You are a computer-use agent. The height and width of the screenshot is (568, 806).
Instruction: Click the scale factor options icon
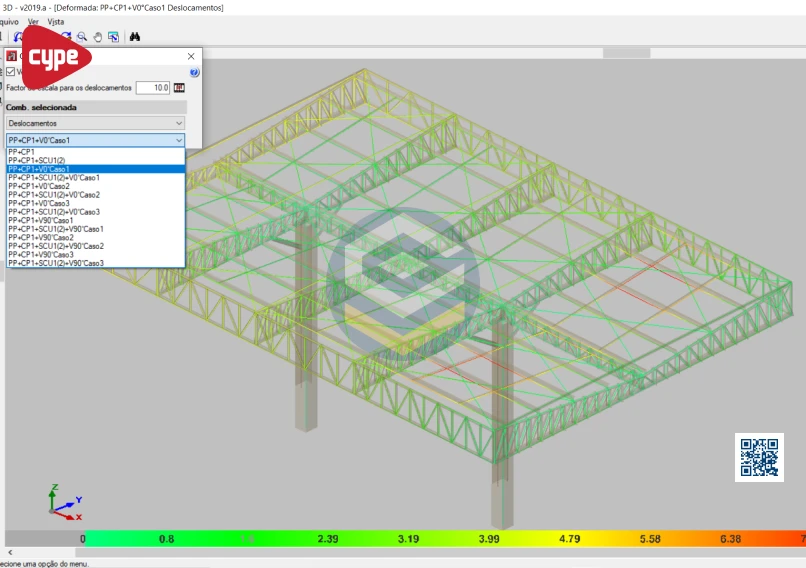pyautogui.click(x=180, y=88)
